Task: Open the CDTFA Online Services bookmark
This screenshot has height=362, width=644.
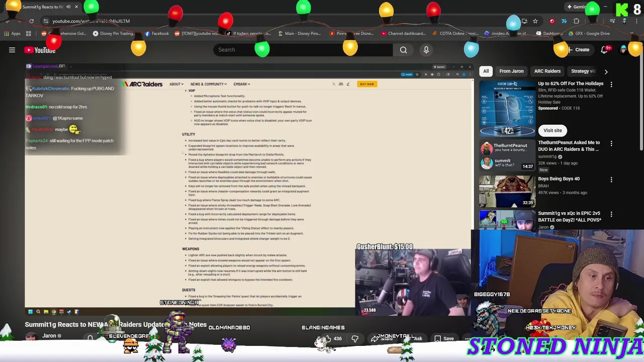Action: (x=455, y=34)
